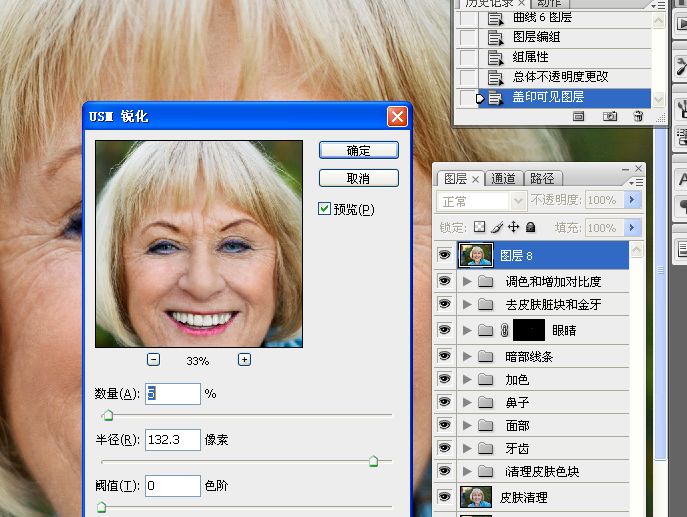The height and width of the screenshot is (517, 687).
Task: Select the 盖印可见图层 history state
Action: (x=563, y=97)
